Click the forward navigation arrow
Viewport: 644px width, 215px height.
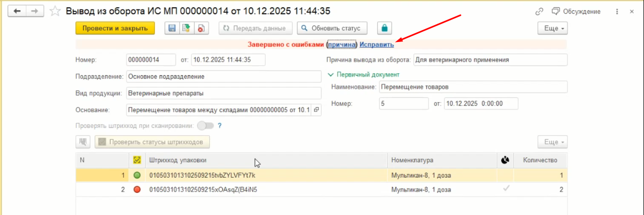(35, 11)
